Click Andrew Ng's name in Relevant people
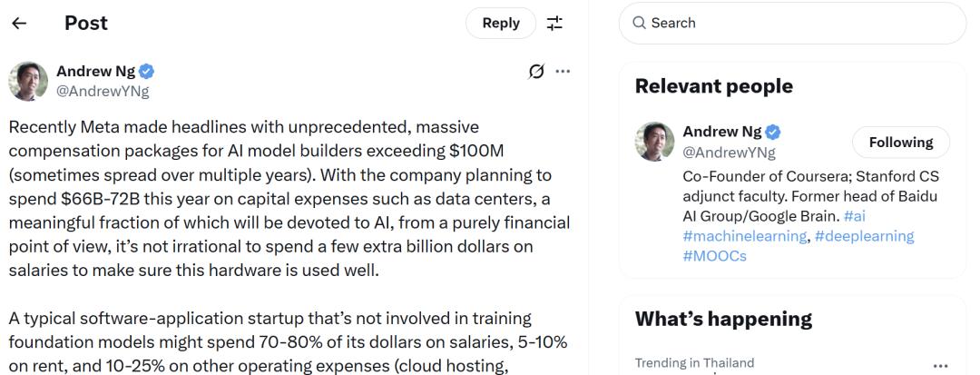Screen dimensions: 980x375 [x=721, y=132]
